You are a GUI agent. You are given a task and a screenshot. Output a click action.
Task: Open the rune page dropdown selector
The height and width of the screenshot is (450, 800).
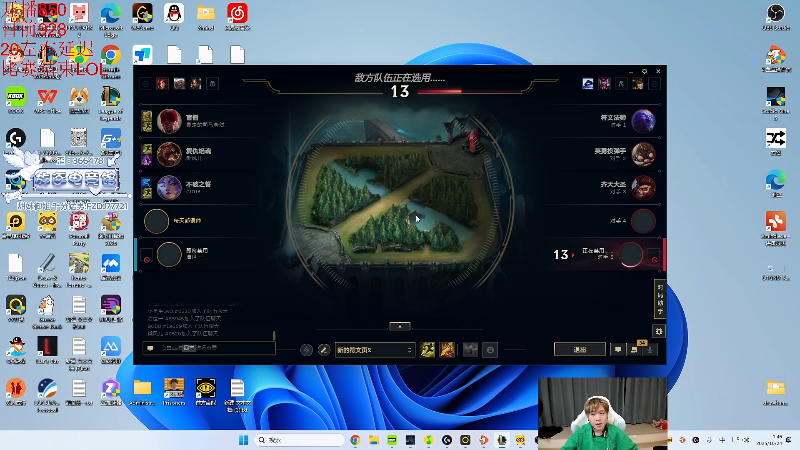374,350
